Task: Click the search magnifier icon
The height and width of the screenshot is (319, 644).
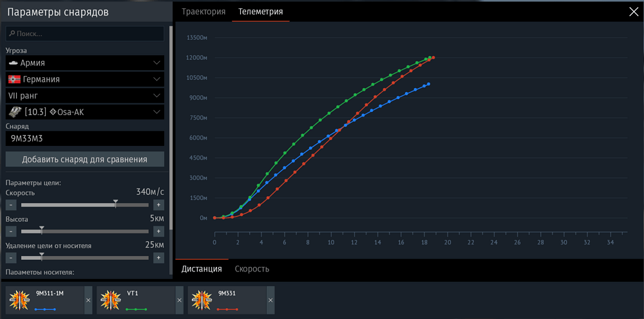Action: tap(12, 33)
